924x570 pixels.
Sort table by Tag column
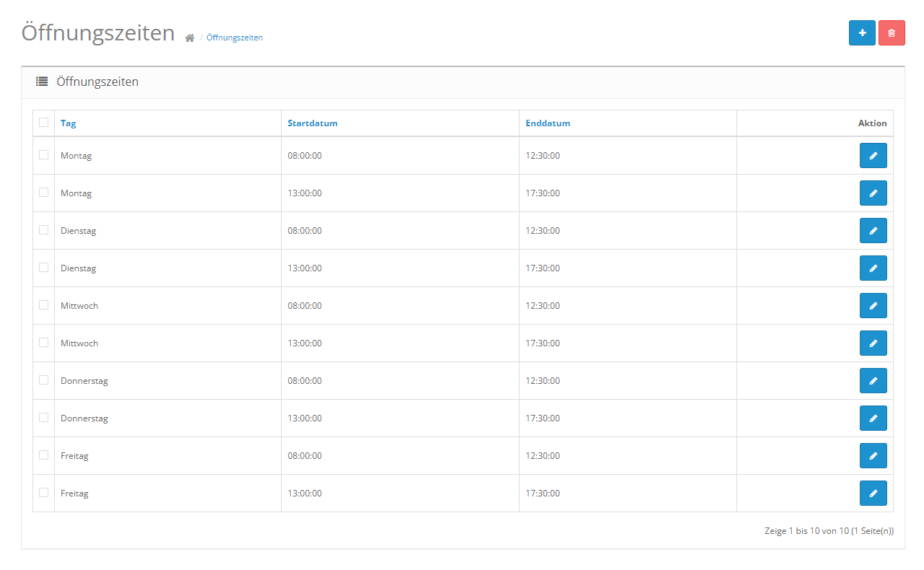click(x=68, y=123)
